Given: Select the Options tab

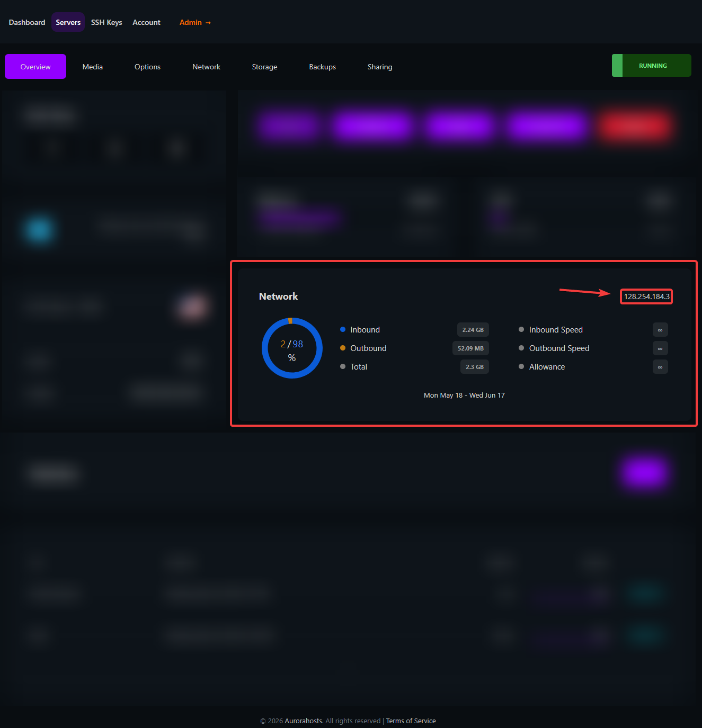Looking at the screenshot, I should pos(147,67).
